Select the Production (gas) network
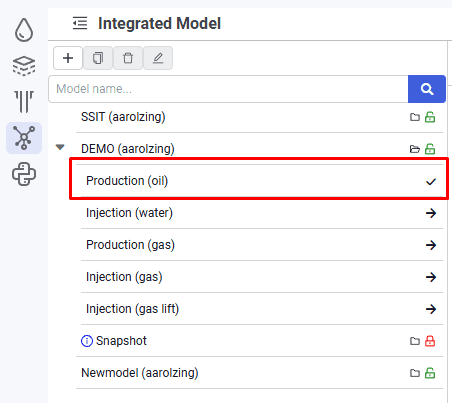 point(130,245)
